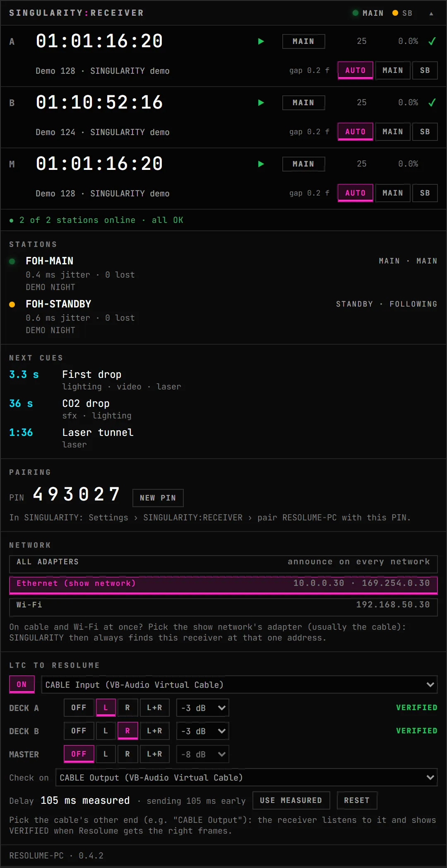Open DECK B -3 dB level dropdown
This screenshot has height=868, width=447.
[203, 731]
